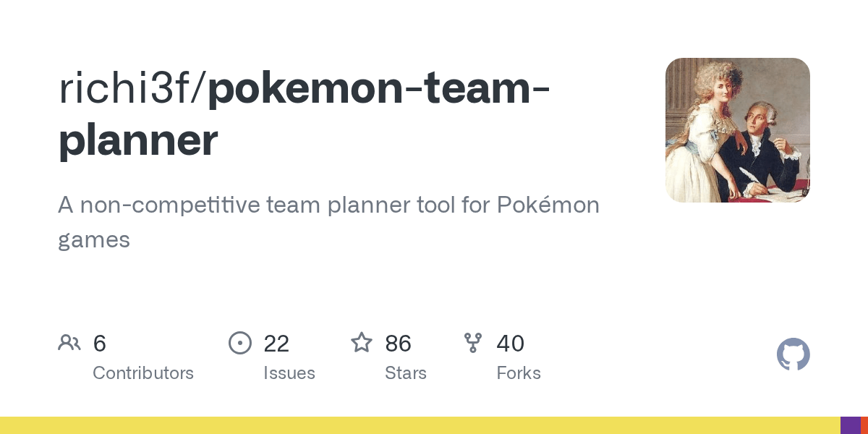Select the Contributors label
Viewport: 868px width, 434px height.
(x=143, y=373)
